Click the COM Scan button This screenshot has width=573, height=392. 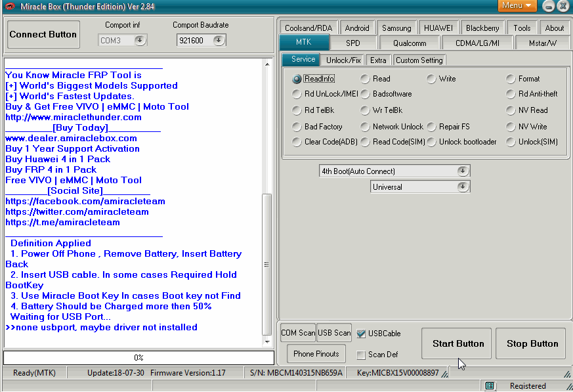298,333
